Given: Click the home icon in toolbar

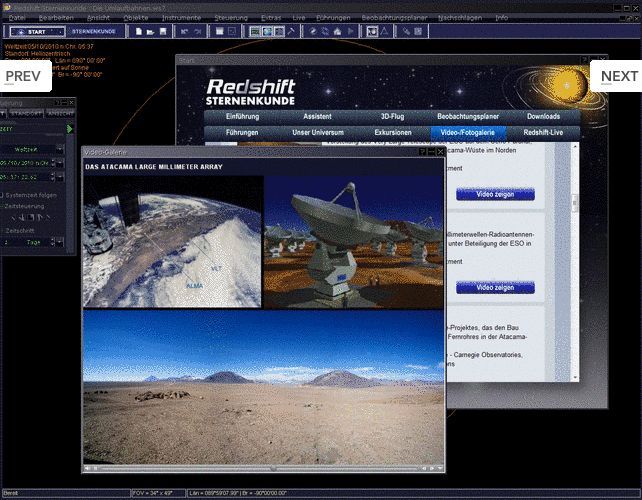Looking at the screenshot, I should pos(337,32).
